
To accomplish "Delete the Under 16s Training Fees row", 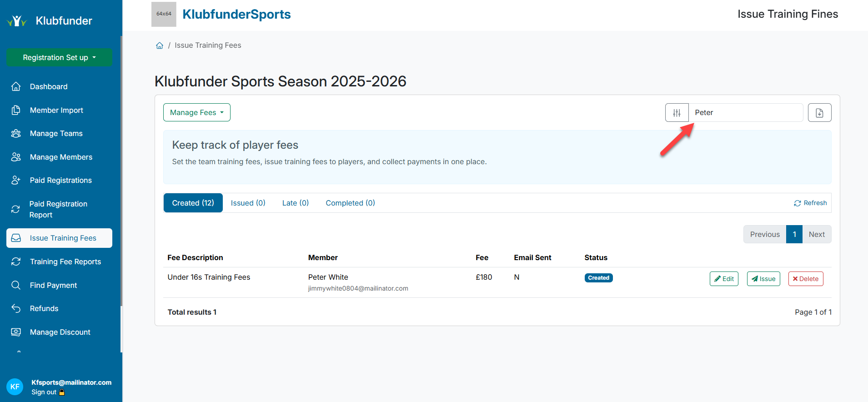I will click(805, 279).
